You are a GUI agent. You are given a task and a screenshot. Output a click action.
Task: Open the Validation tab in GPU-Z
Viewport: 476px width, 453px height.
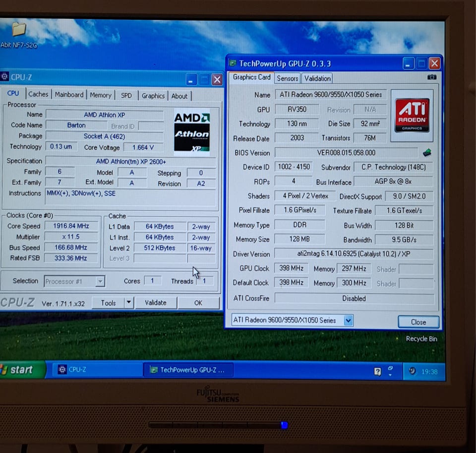317,78
